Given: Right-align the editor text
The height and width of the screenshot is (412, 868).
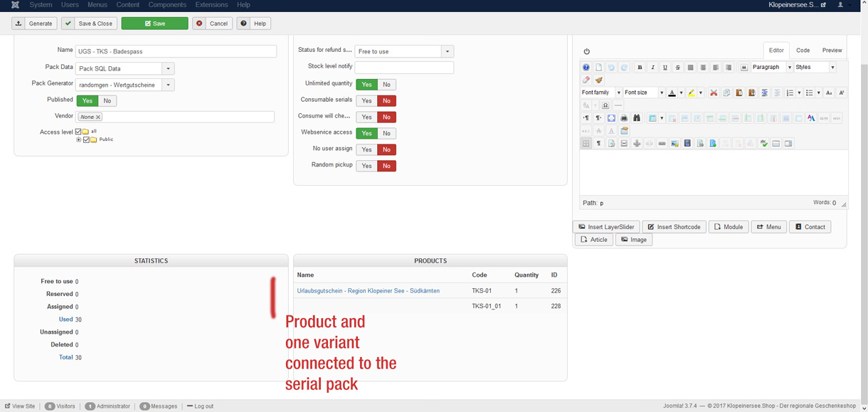Looking at the screenshot, I should click(x=729, y=68).
